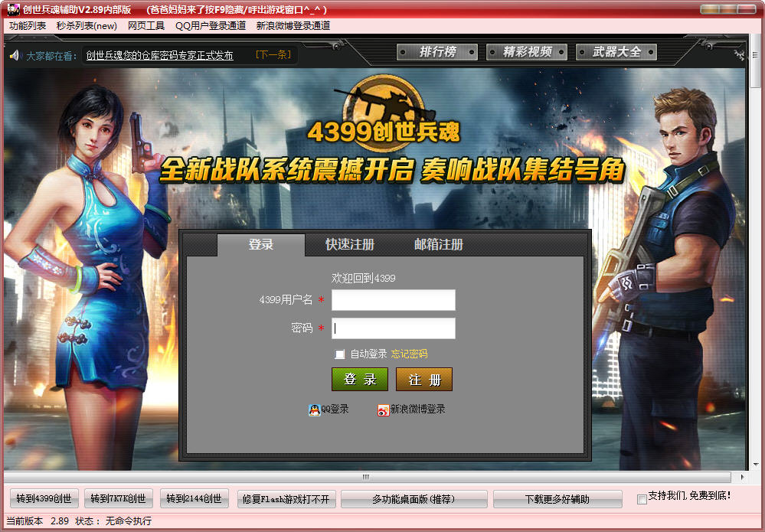Screen dimensions: 765x532
Task: Click the app icon in title bar
Action: click(13, 10)
